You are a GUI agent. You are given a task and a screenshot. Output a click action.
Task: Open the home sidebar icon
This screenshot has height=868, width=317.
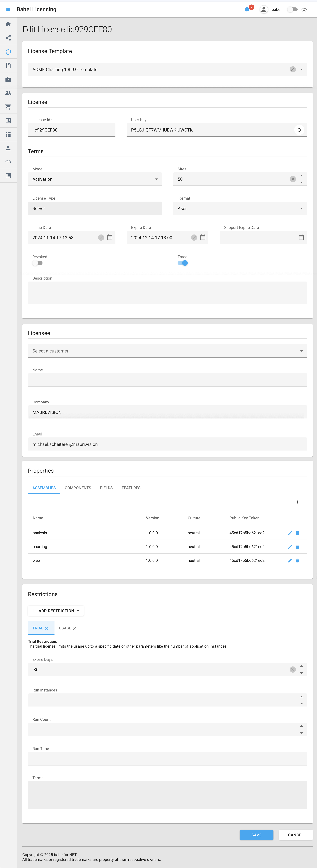pyautogui.click(x=8, y=24)
